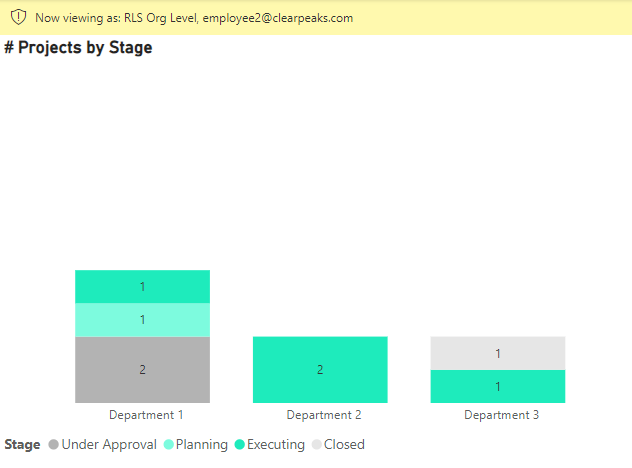632x468 pixels.
Task: Click the Planning legend color dot
Action: tap(168, 445)
